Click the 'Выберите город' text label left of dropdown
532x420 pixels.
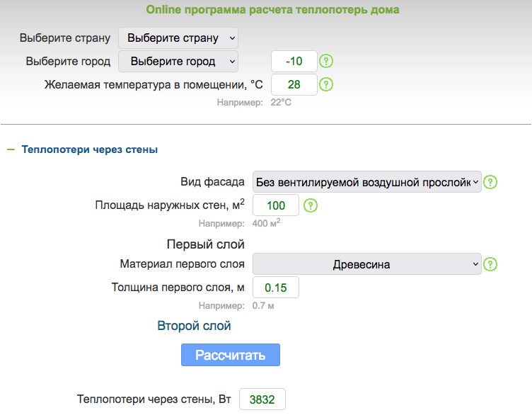click(x=68, y=61)
